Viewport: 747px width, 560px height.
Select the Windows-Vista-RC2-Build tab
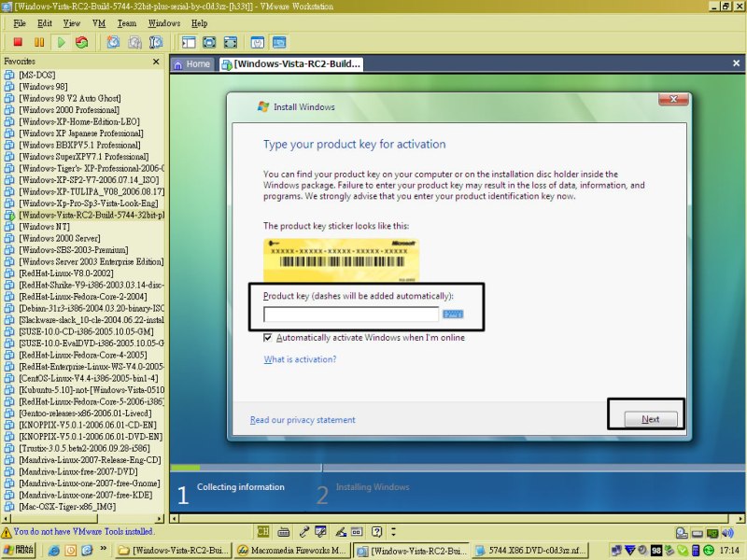pyautogui.click(x=291, y=64)
